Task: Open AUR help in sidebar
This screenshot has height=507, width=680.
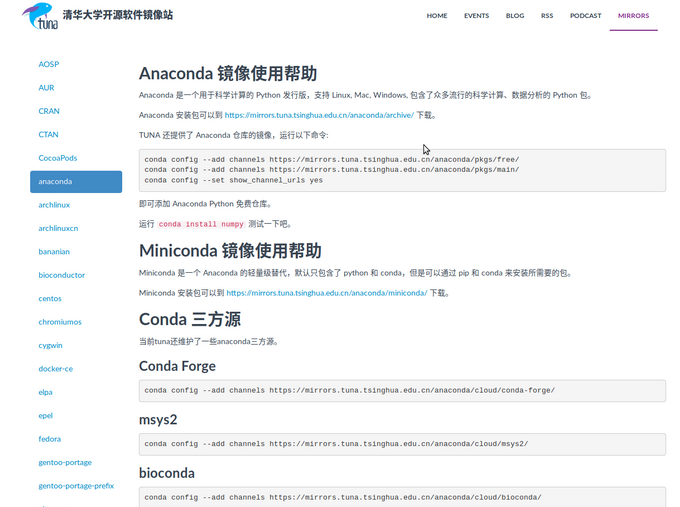Action: (x=46, y=88)
